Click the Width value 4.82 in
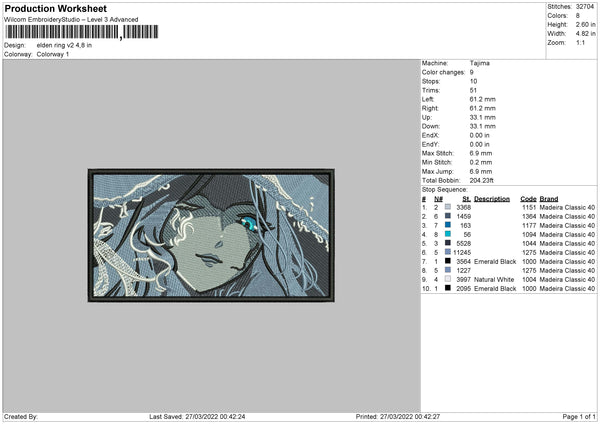 pos(585,34)
